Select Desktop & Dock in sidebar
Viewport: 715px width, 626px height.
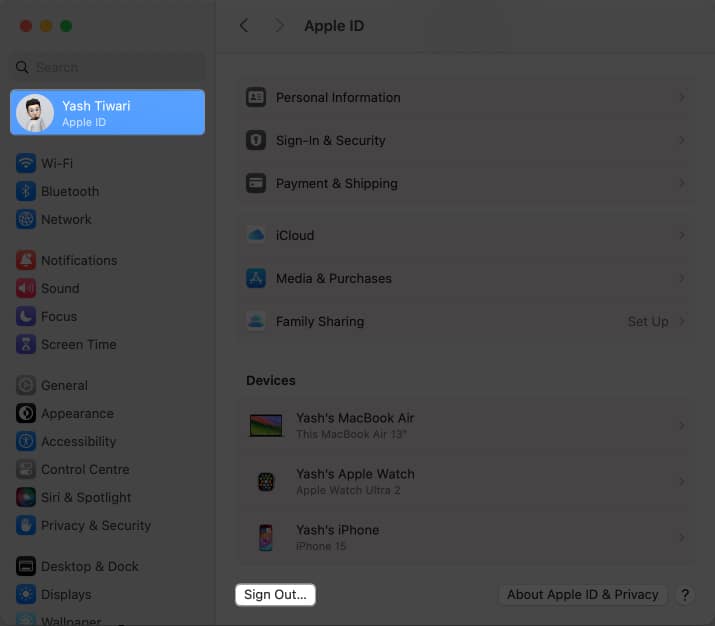108,566
